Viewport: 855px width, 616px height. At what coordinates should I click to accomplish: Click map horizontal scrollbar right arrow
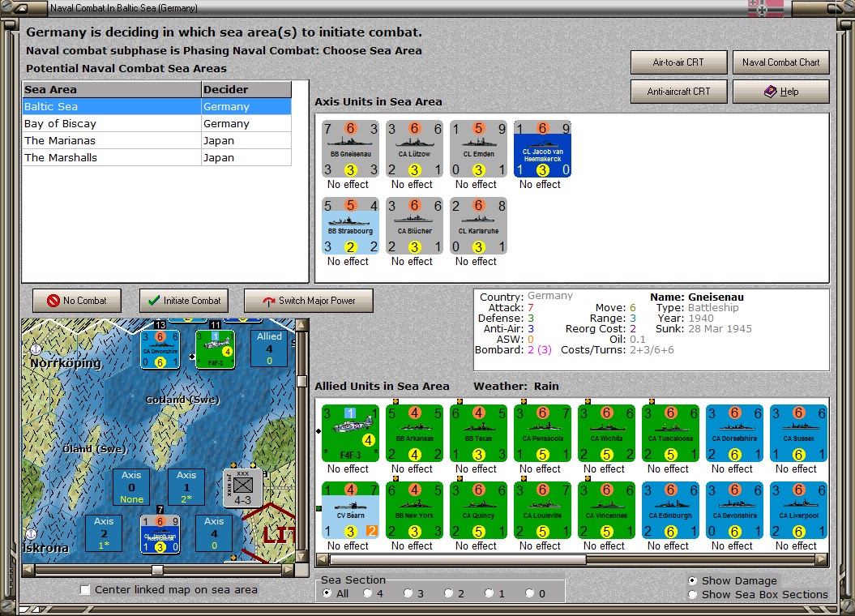[x=288, y=571]
